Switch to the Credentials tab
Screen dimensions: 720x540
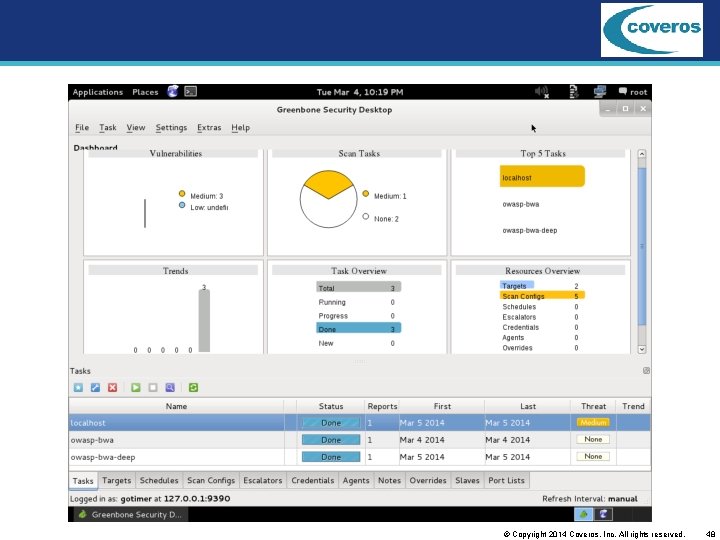(x=313, y=480)
